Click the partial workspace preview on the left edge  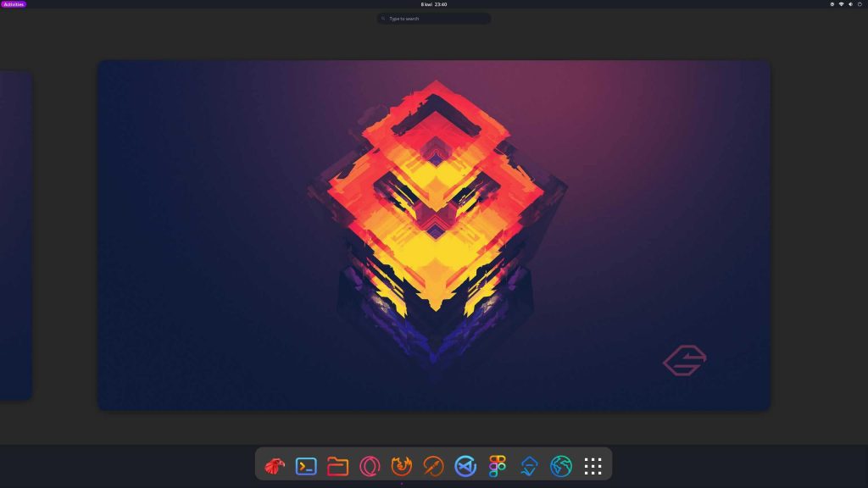click(15, 235)
